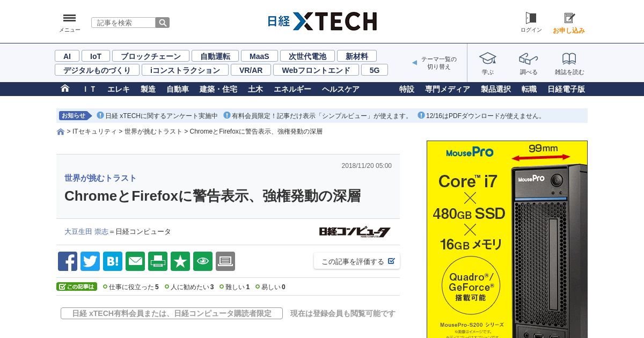Click この記事を評価する button
644x338 pixels.
pyautogui.click(x=357, y=261)
